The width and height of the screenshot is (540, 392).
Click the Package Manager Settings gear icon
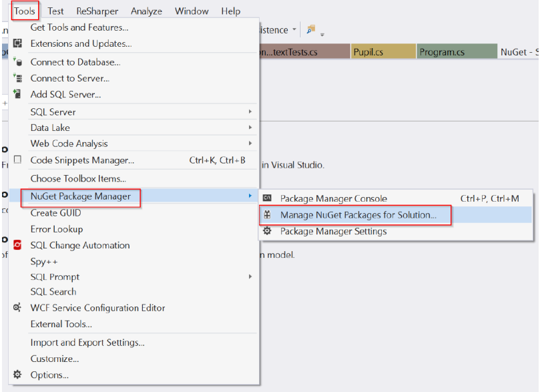click(267, 231)
